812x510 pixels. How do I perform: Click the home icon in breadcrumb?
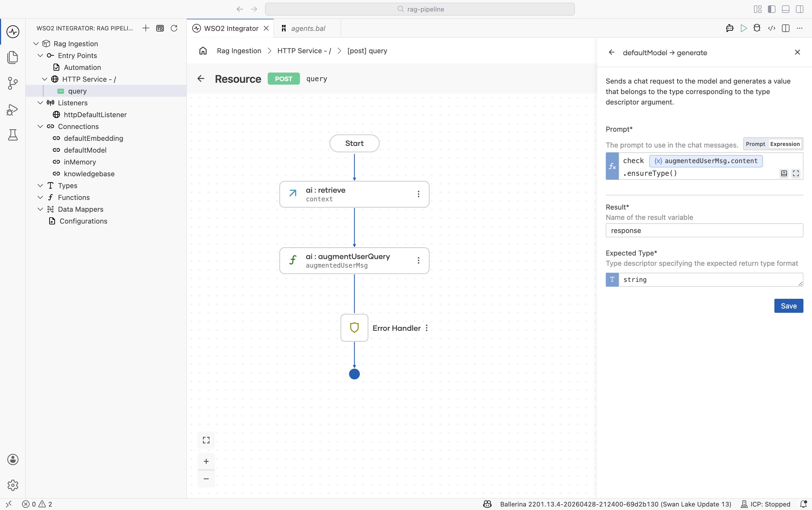203,51
